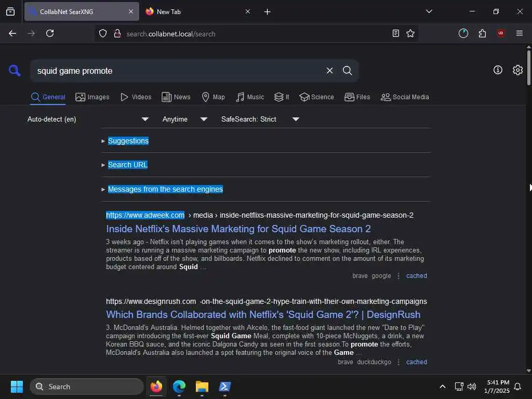Open SearXNG preferences gear icon
Viewport: 532px width, 399px height.
(518, 70)
